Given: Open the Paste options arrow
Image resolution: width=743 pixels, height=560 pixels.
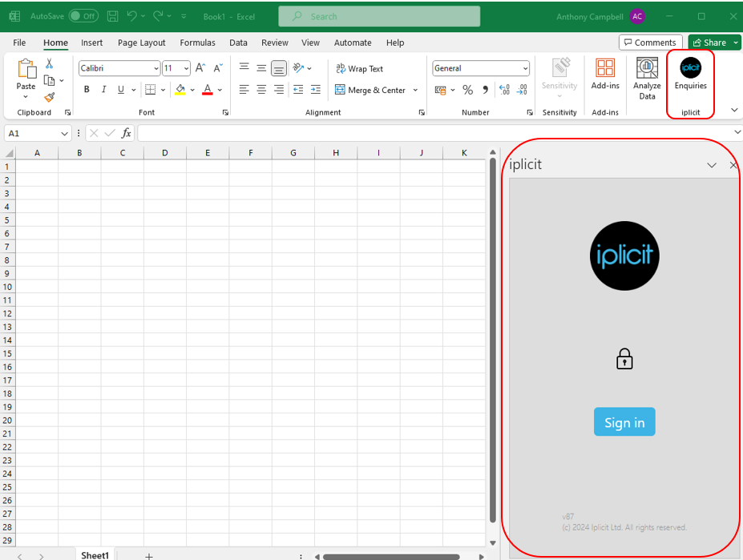Looking at the screenshot, I should coord(26,97).
